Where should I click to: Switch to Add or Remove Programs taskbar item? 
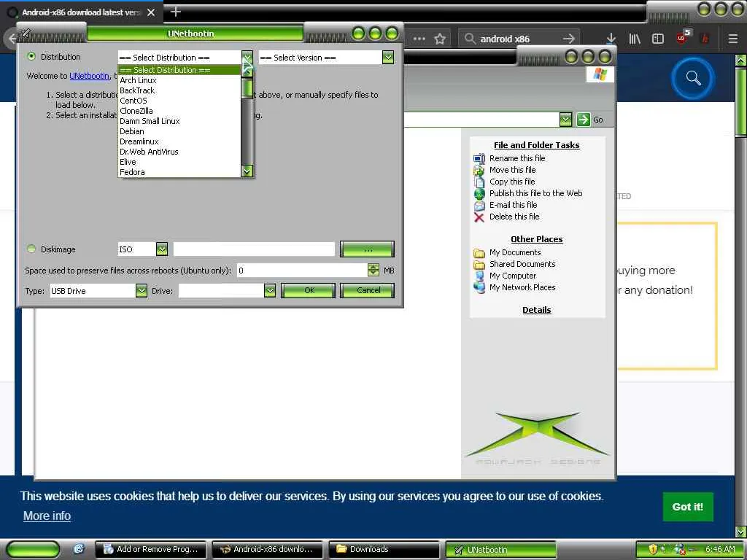[150, 549]
